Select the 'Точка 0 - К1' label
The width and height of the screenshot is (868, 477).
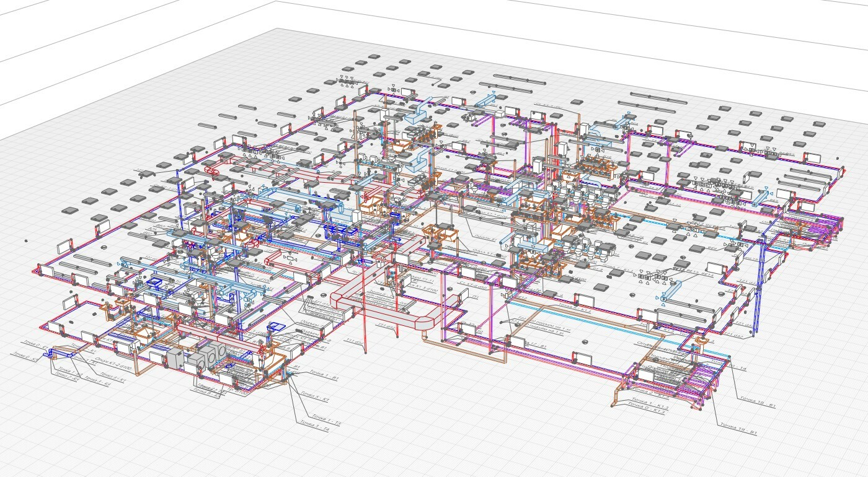36,344
